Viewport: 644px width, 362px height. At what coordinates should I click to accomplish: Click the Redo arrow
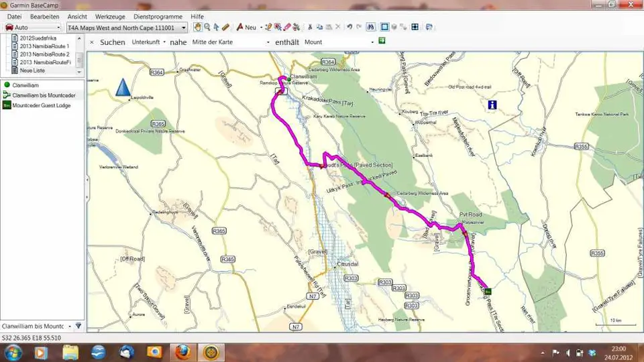[358, 27]
